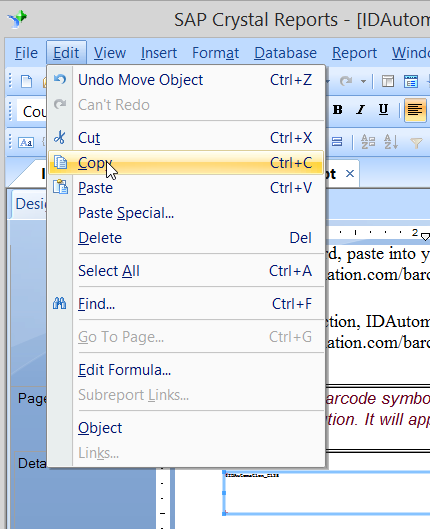430x529 pixels.
Task: Click the scissors icon beside Cut
Action: pos(60,138)
